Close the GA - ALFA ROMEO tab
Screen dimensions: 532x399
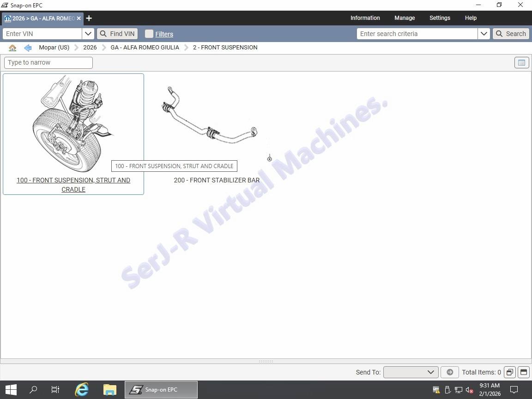[79, 18]
